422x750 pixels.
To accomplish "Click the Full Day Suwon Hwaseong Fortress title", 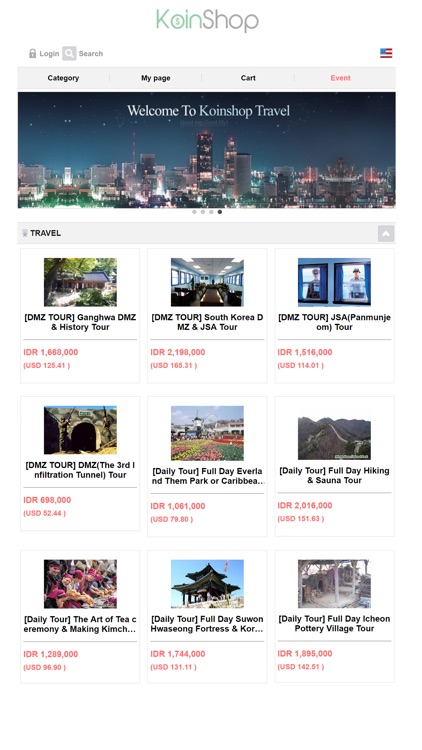I will click(x=207, y=624).
